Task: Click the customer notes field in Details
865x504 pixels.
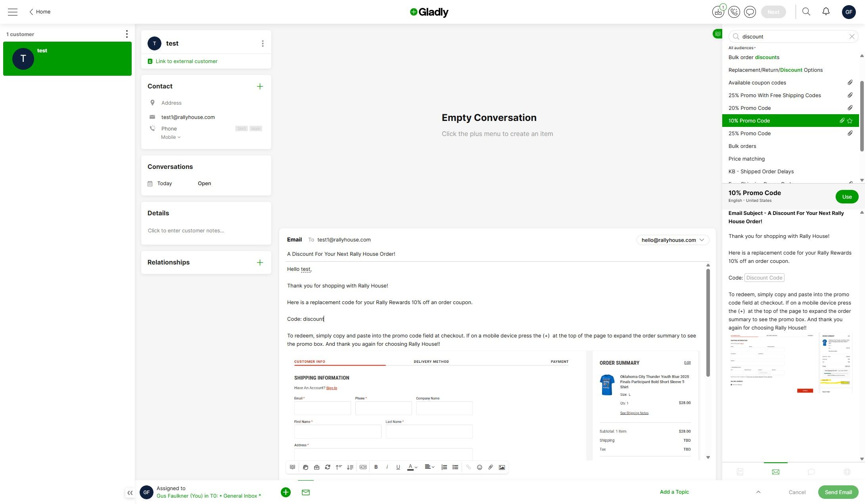Action: (x=206, y=231)
